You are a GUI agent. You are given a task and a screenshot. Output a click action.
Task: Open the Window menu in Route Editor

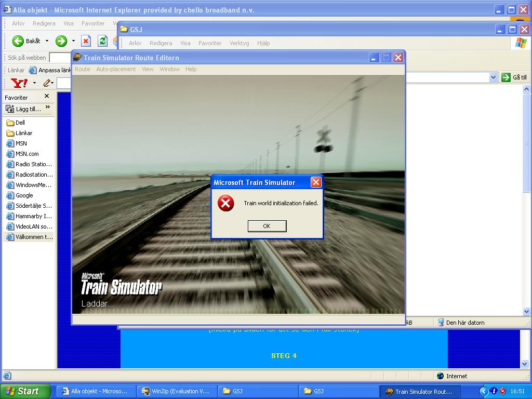point(169,69)
